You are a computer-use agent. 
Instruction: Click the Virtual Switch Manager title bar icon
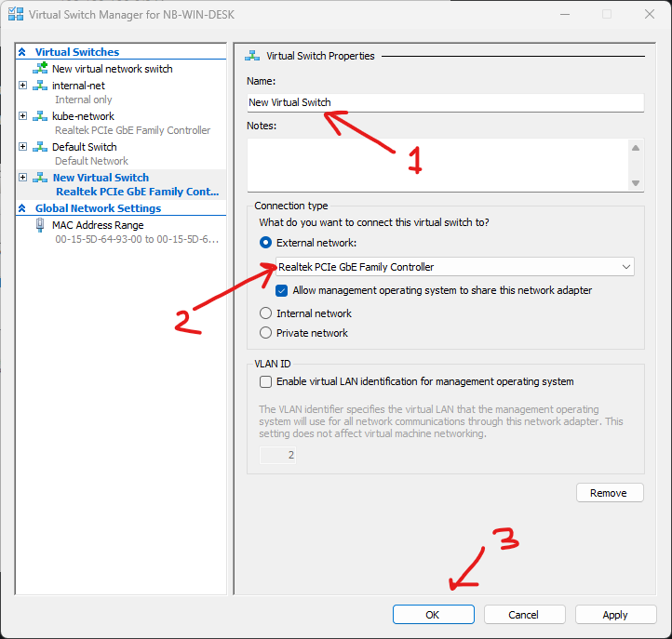[x=15, y=15]
